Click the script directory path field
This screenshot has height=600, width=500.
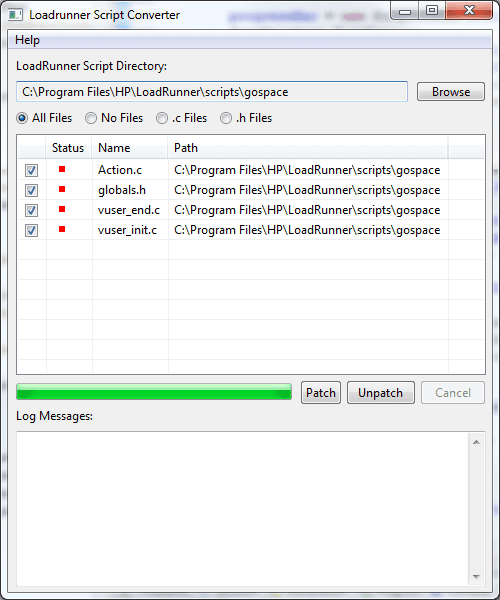point(212,91)
